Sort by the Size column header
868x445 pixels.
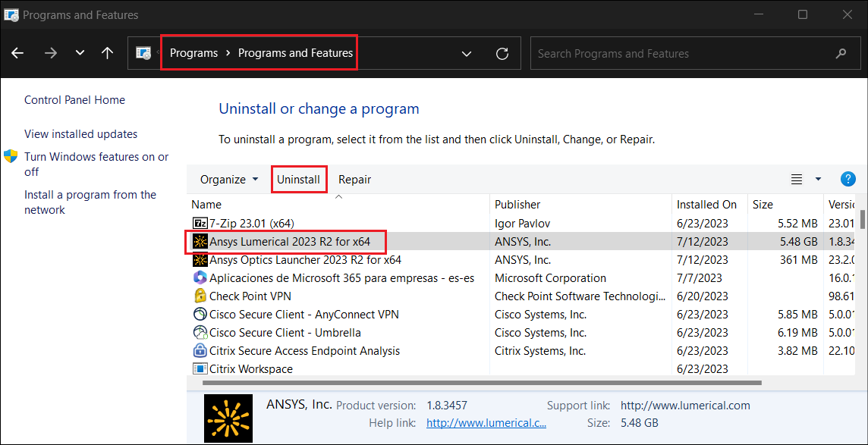pyautogui.click(x=785, y=205)
